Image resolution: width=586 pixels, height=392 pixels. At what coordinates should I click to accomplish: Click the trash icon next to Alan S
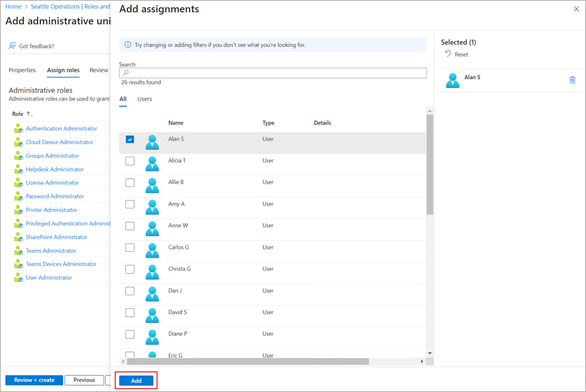pos(573,80)
